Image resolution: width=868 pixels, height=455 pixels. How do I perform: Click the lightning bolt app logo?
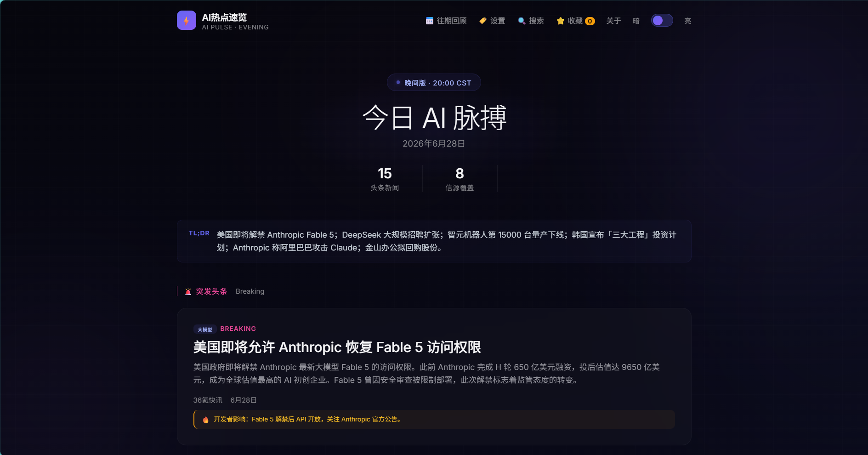click(187, 20)
